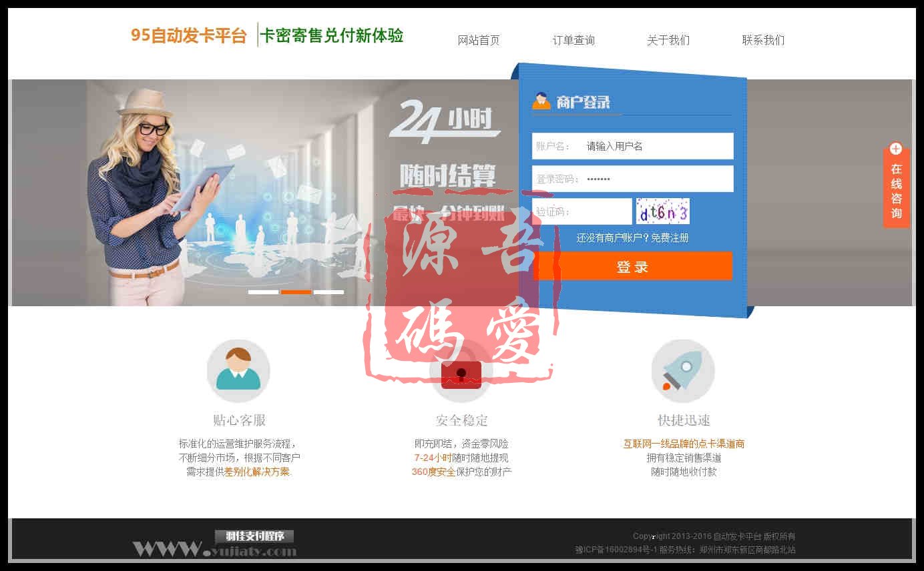This screenshot has width=924, height=571.
Task: Refresh the dt6n3 captcha image
Action: (x=662, y=211)
